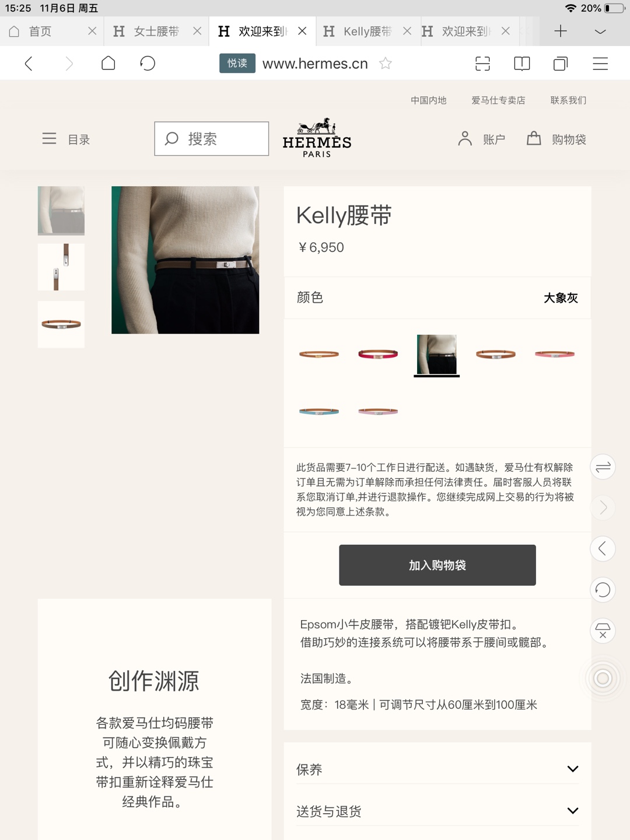The height and width of the screenshot is (840, 630).
Task: Open the bookmarks book icon
Action: [x=522, y=63]
